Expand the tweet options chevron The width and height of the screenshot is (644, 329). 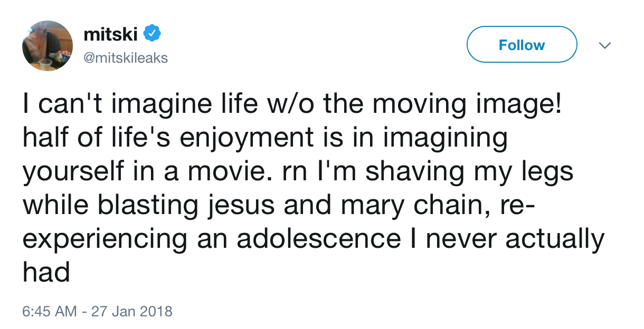click(605, 46)
